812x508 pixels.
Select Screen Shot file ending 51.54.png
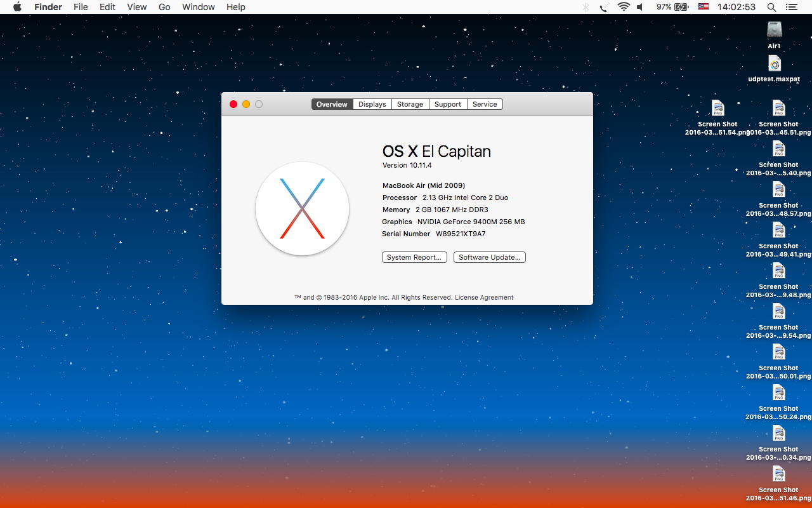717,109
